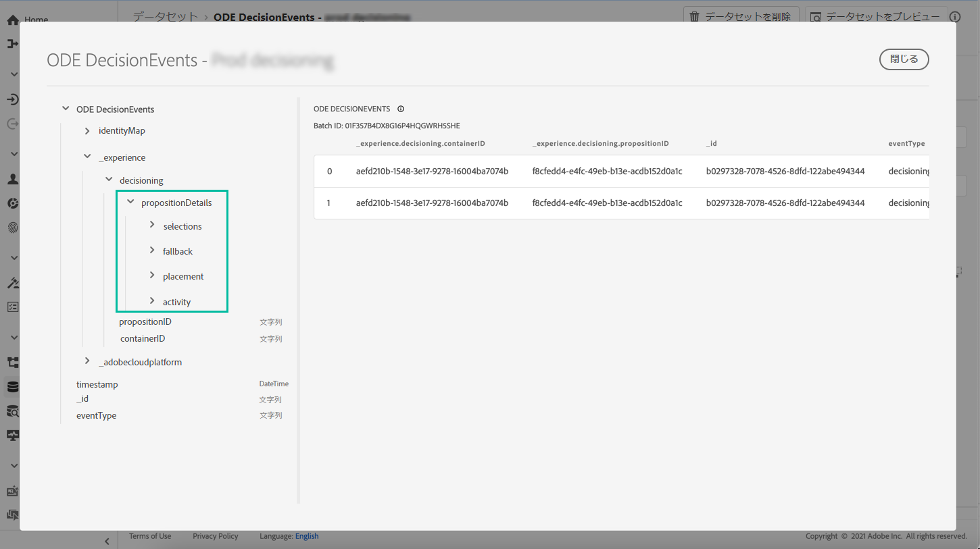
Task: Click the second-to-last sidebar icon
Action: (x=12, y=491)
